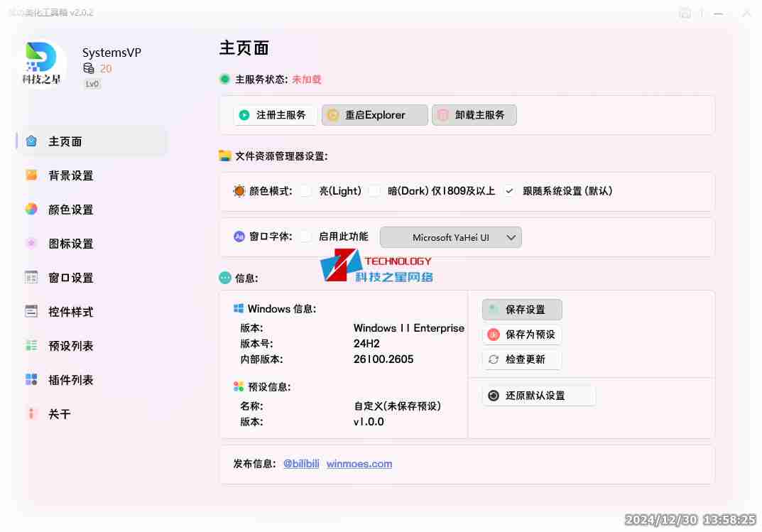Screen dimensions: 762x532
Task: Toggle 启用此功能 window font checkbox
Action: [305, 237]
